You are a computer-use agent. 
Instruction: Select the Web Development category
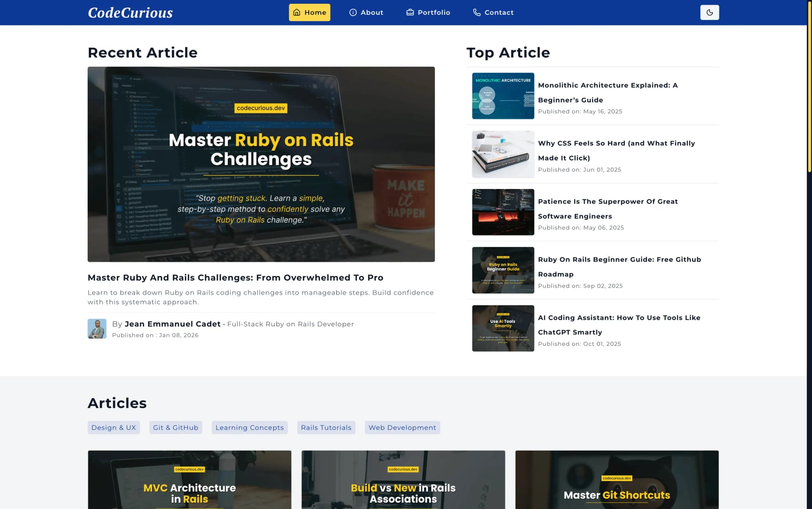coord(402,427)
